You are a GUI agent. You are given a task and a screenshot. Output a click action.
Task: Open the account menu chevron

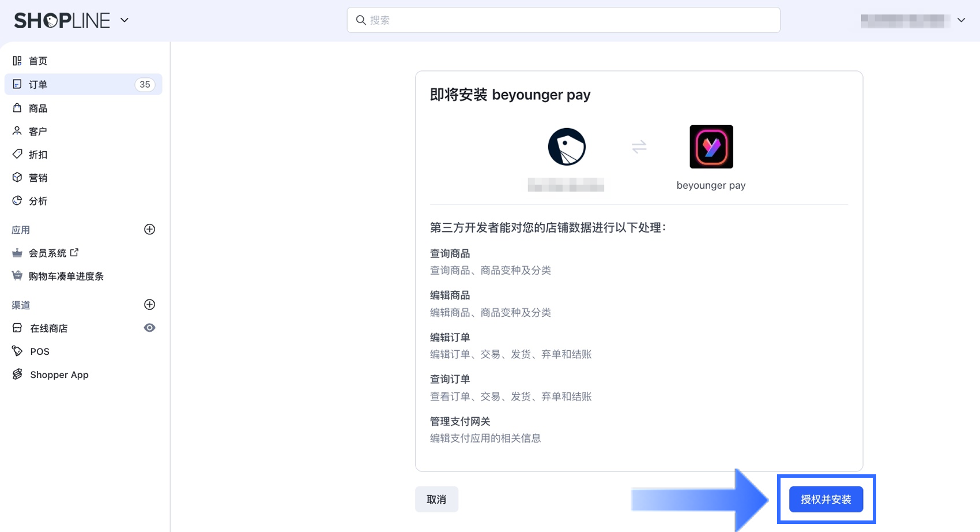coord(961,20)
